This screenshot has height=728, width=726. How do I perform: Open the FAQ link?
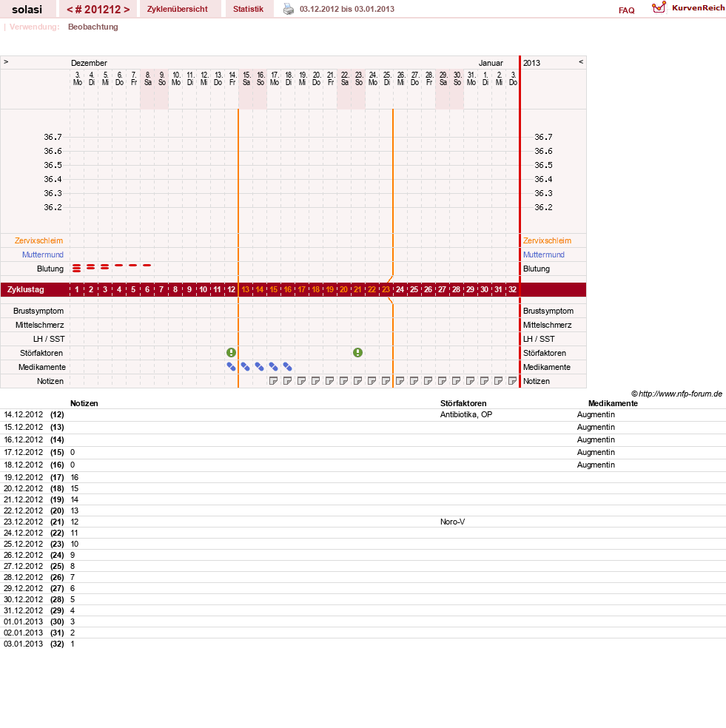coord(626,10)
